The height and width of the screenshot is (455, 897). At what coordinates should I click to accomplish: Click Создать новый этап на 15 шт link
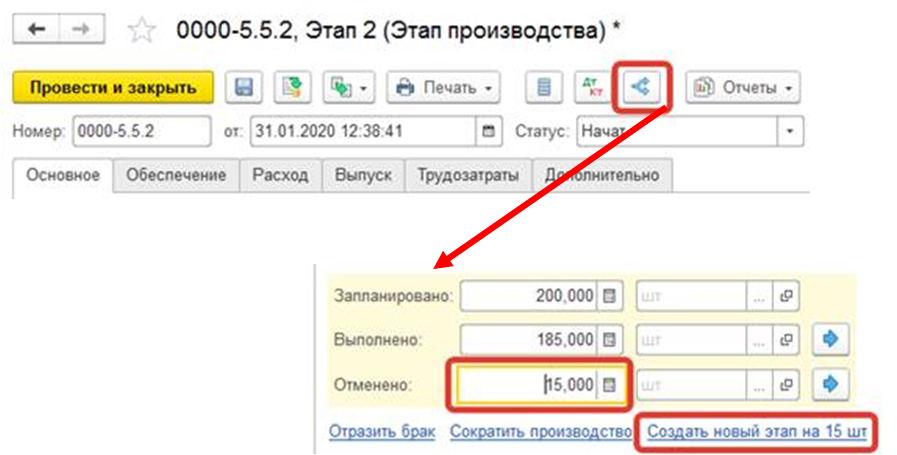(757, 431)
